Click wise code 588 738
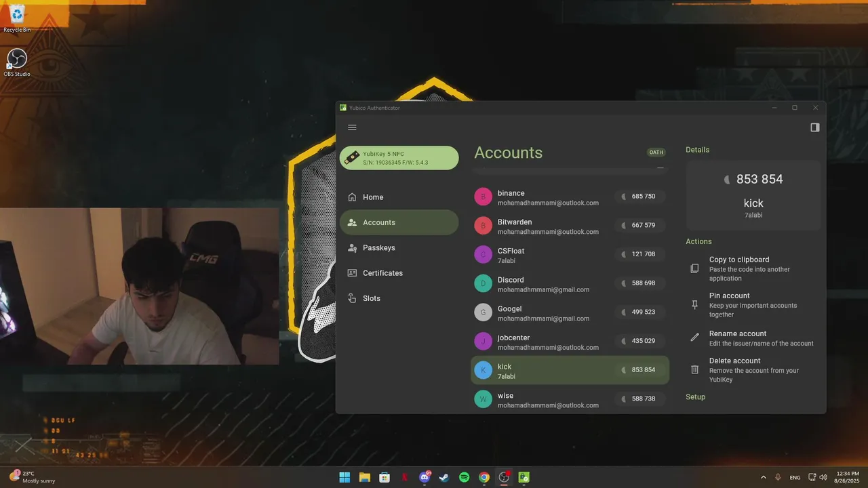 pyautogui.click(x=639, y=399)
